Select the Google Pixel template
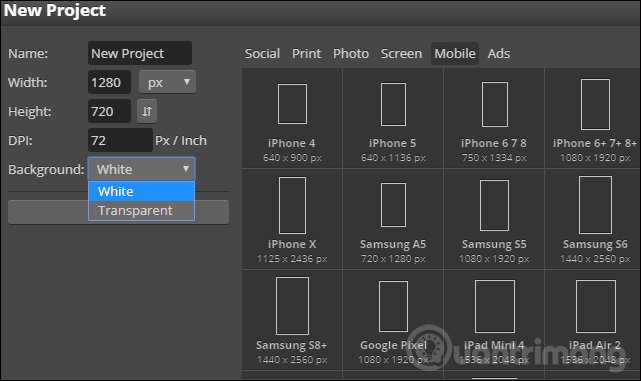641x381 pixels. point(393,320)
